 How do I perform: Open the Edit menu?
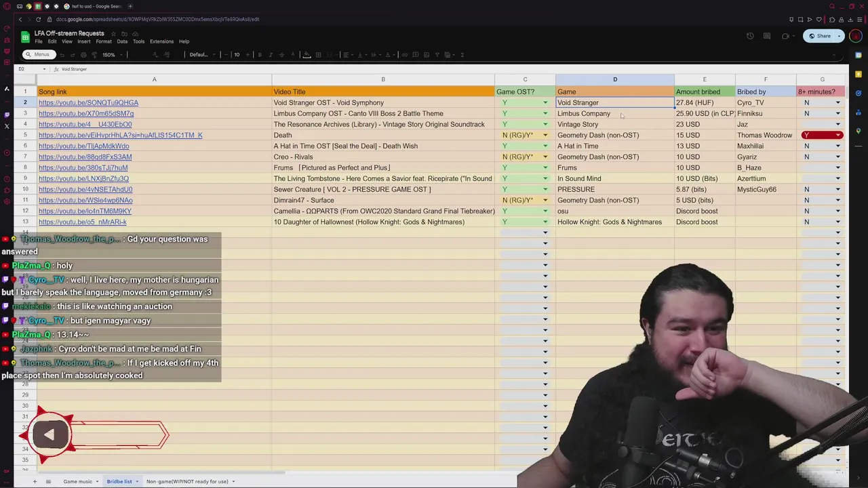(x=52, y=41)
